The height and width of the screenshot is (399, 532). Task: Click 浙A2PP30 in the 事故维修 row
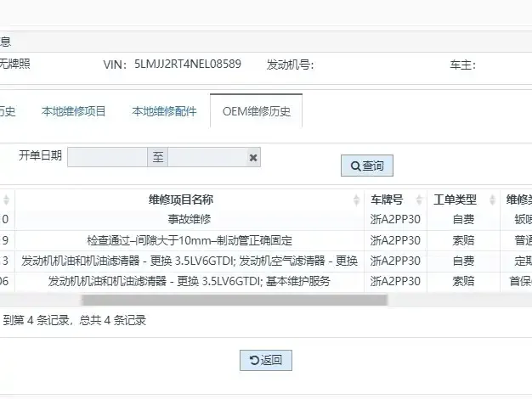(395, 219)
